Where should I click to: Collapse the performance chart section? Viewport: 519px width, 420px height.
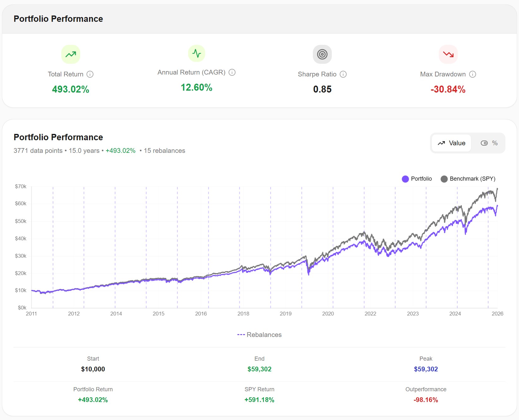(x=58, y=137)
